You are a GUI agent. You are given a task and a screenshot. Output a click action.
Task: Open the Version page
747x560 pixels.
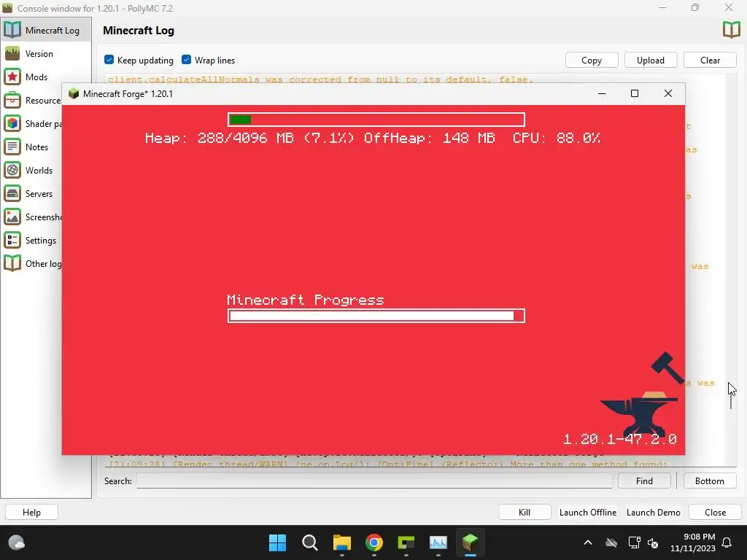point(46,54)
